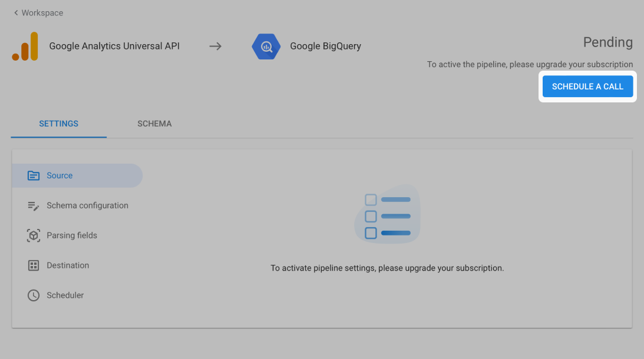Click the Schema configuration pencil-list icon

[33, 205]
